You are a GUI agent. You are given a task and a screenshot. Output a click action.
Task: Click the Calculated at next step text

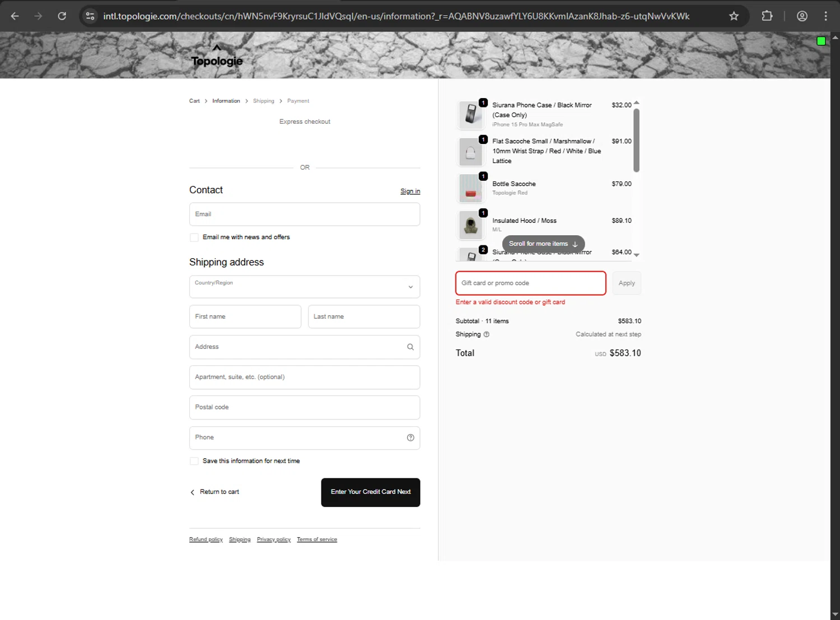[608, 334]
